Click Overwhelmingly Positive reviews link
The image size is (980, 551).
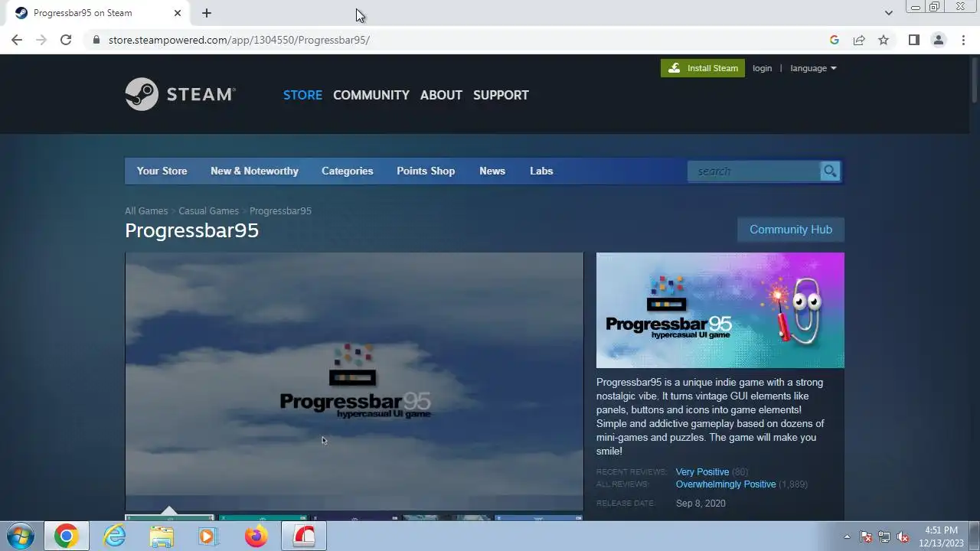click(726, 484)
